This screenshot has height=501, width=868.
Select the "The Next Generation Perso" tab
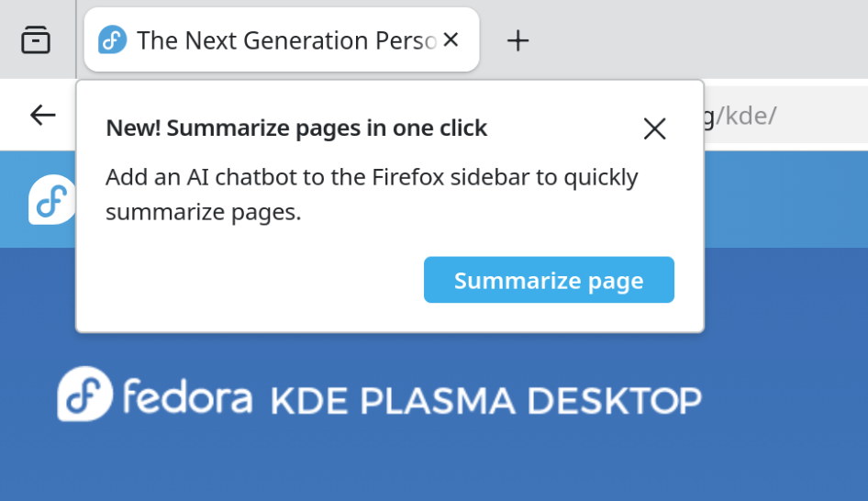click(284, 40)
